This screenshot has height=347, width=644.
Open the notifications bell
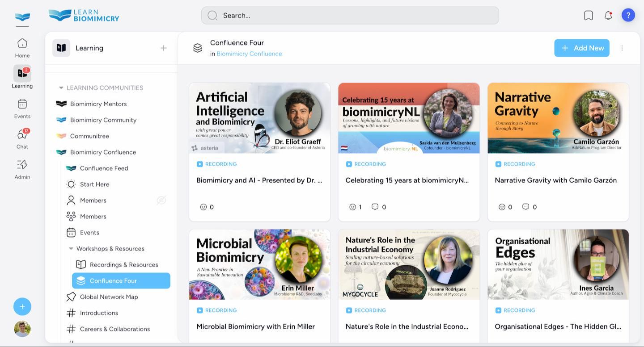click(x=608, y=15)
